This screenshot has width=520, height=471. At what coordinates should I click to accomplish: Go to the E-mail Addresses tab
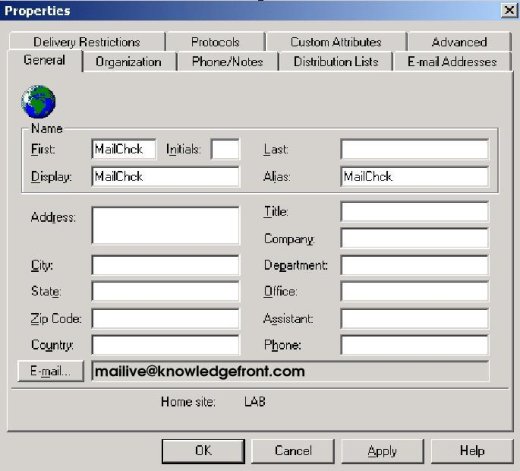pos(452,62)
